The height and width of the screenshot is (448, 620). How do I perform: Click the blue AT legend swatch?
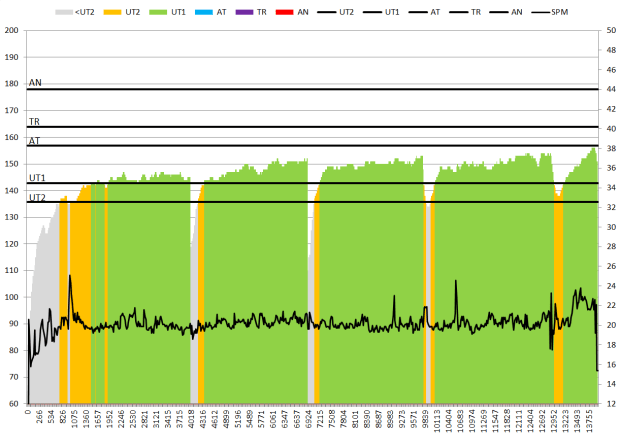click(206, 11)
